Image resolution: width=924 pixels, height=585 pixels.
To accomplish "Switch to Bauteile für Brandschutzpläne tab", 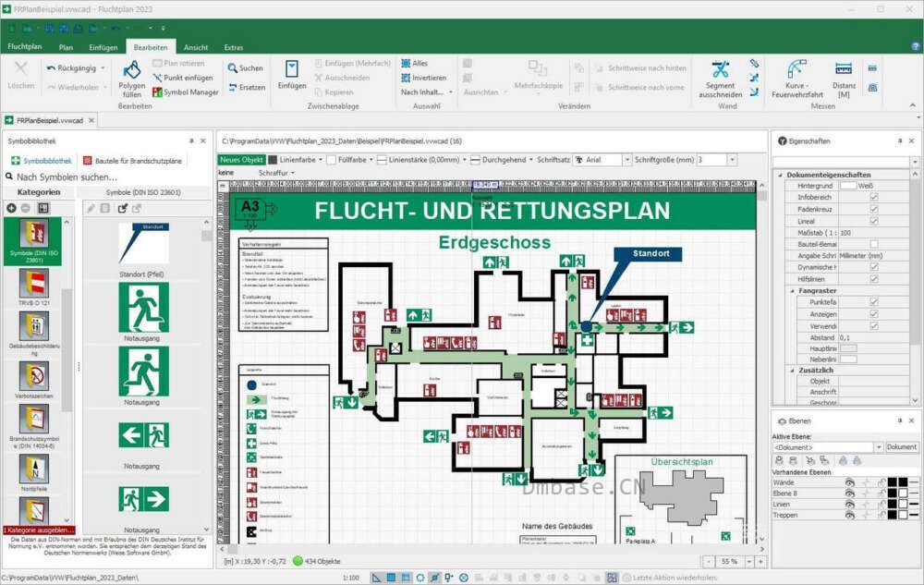I will click(132, 161).
